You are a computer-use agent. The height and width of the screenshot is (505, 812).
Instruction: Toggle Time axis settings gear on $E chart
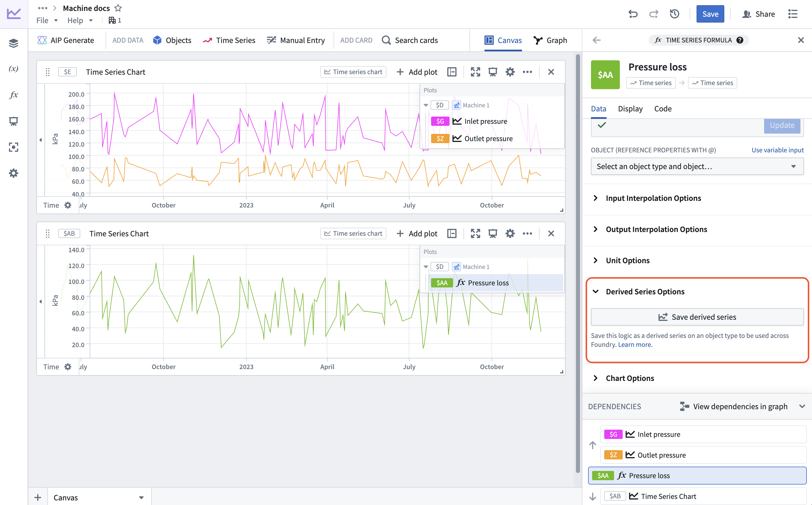point(68,205)
